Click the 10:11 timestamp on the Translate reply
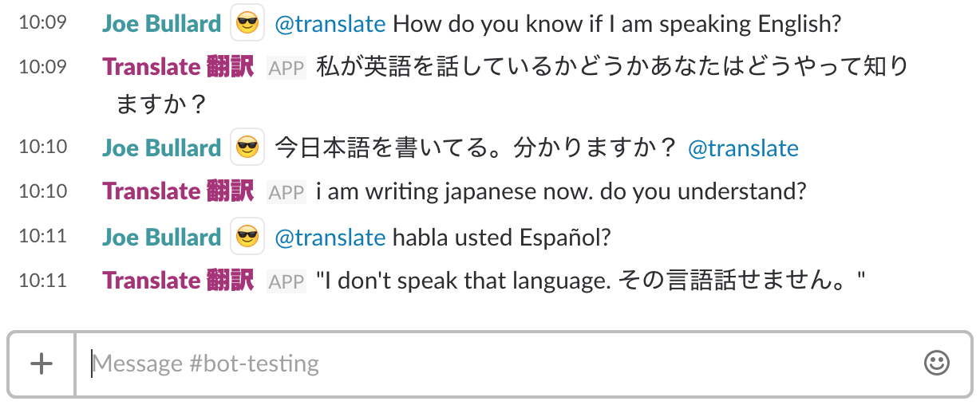Screen dimensions: 980x405 (42, 281)
